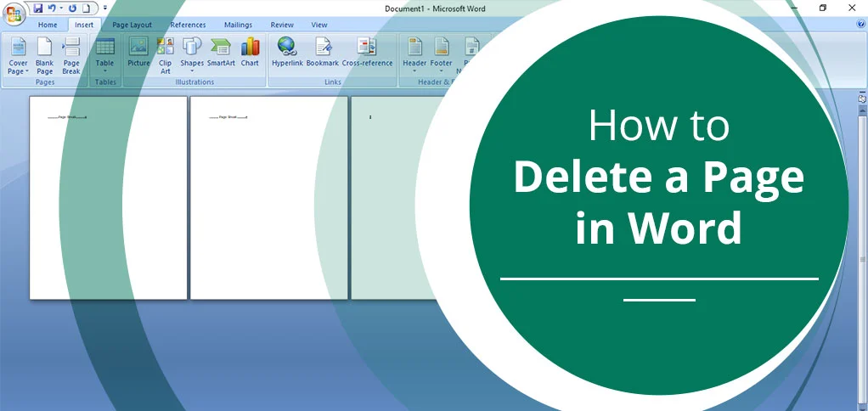Insert a Picture from file

pos(138,53)
